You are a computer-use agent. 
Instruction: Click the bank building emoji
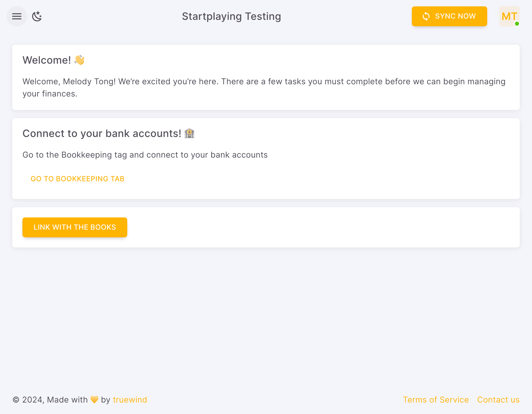[x=189, y=133]
